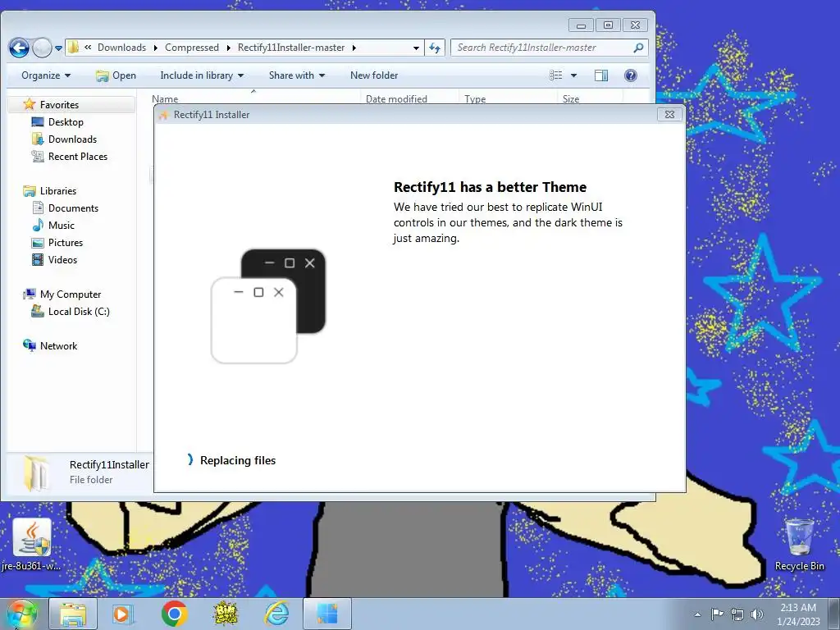Select the Compressed breadcrumb segment
The height and width of the screenshot is (630, 840).
point(192,48)
